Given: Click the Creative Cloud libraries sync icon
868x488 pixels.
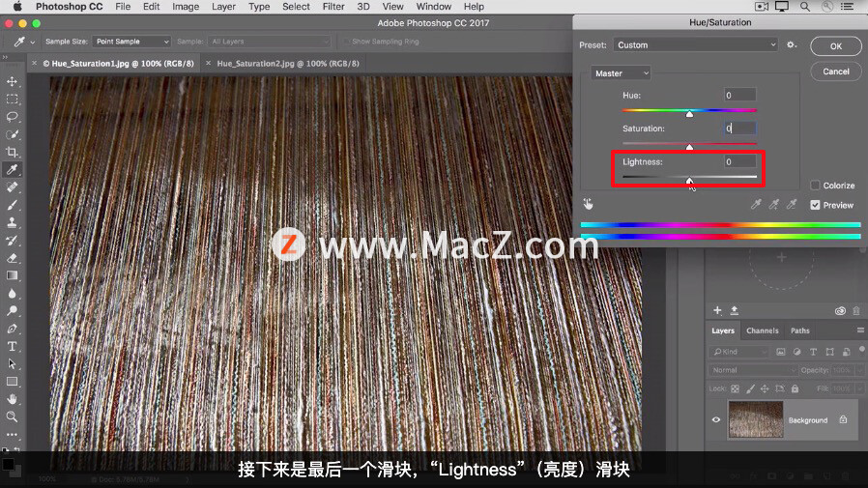Looking at the screenshot, I should tap(840, 310).
